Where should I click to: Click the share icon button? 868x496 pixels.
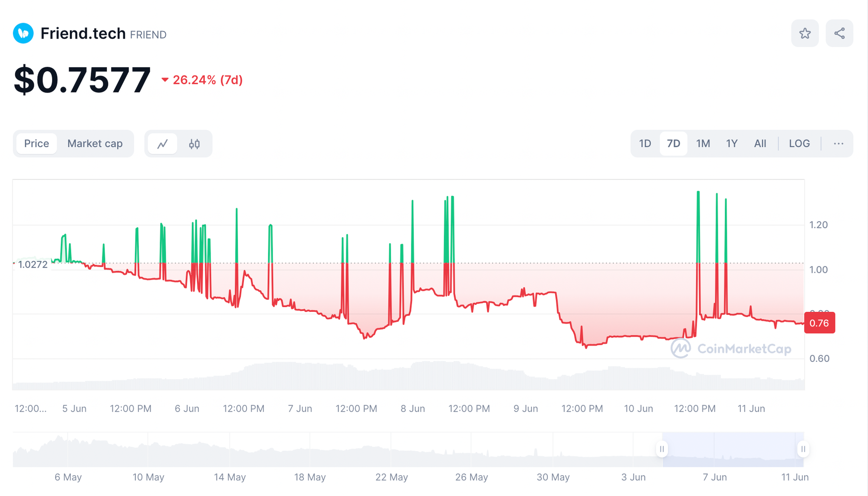pyautogui.click(x=839, y=33)
